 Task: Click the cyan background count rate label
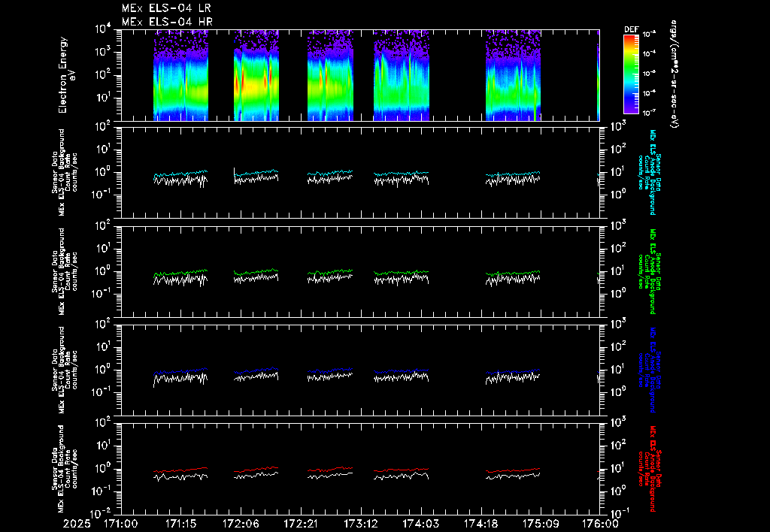[650, 172]
